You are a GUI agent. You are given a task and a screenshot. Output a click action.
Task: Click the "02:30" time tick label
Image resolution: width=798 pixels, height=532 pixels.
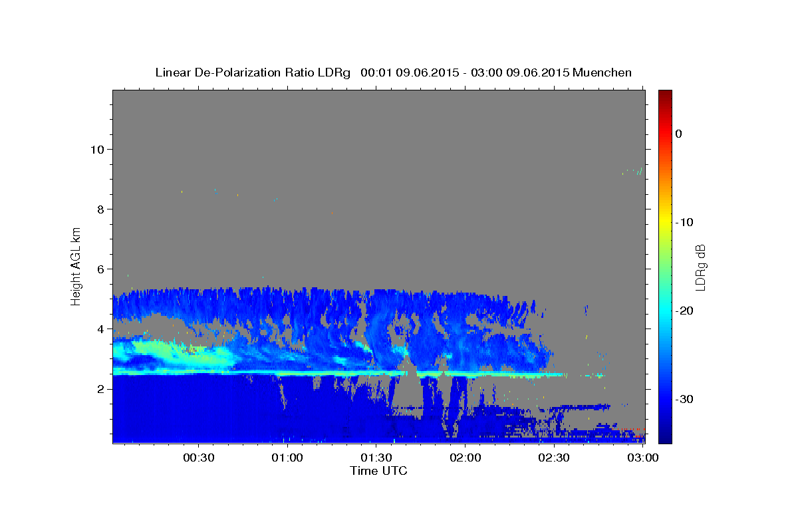tap(554, 458)
